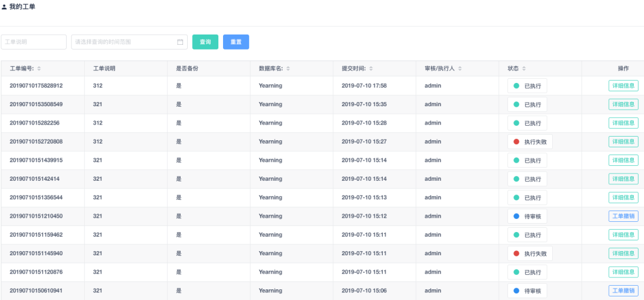This screenshot has height=300, width=644.
Task: Select order number 20190710153508549
Action: [36, 104]
